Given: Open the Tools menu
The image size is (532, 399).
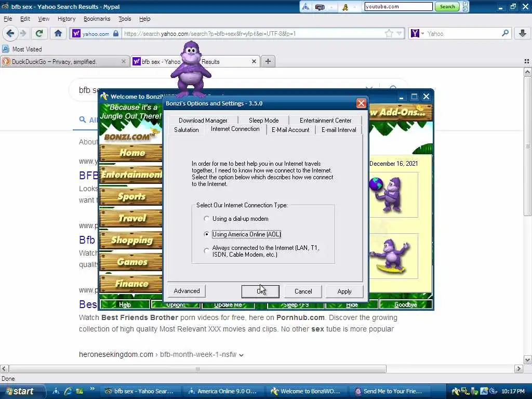Looking at the screenshot, I should pyautogui.click(x=125, y=19).
